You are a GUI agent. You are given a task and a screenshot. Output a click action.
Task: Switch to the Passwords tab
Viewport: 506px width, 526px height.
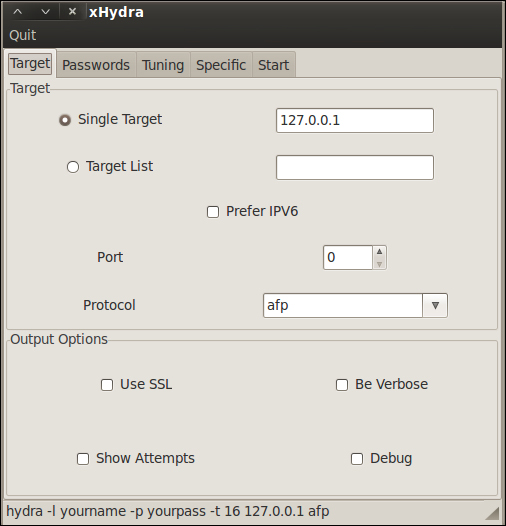pos(96,65)
